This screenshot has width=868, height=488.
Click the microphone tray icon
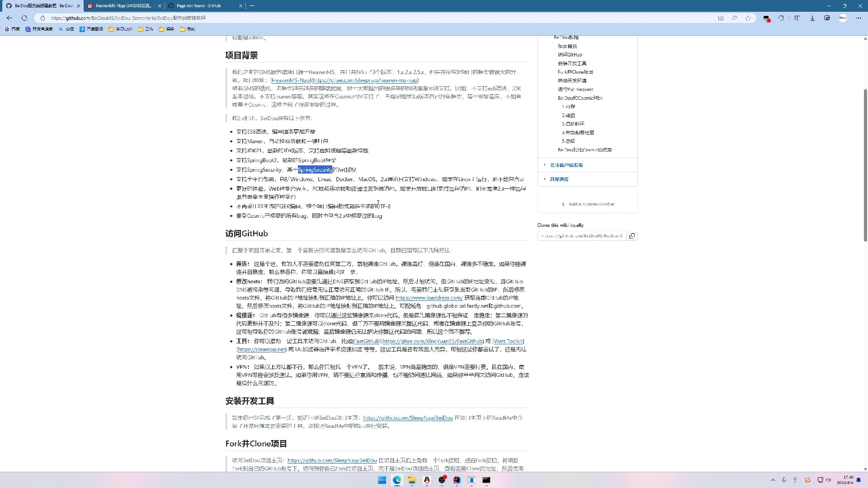point(784,480)
